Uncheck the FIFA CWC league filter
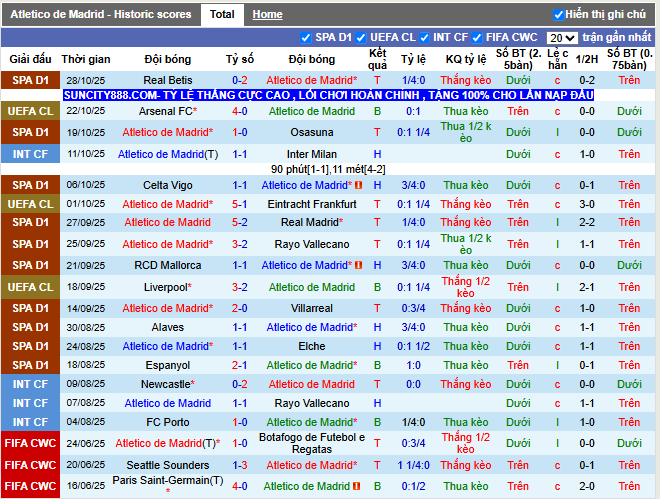The image size is (660, 499). (x=476, y=38)
